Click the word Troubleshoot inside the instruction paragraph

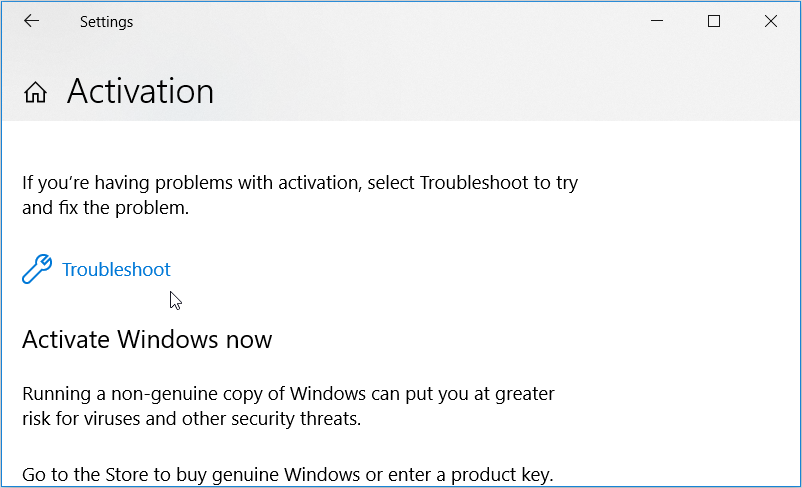click(x=466, y=183)
